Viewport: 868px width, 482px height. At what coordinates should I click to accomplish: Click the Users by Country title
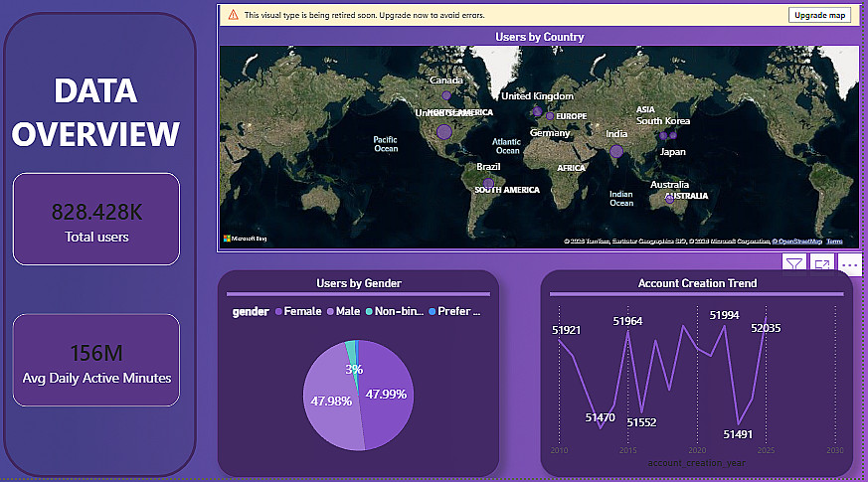[540, 37]
